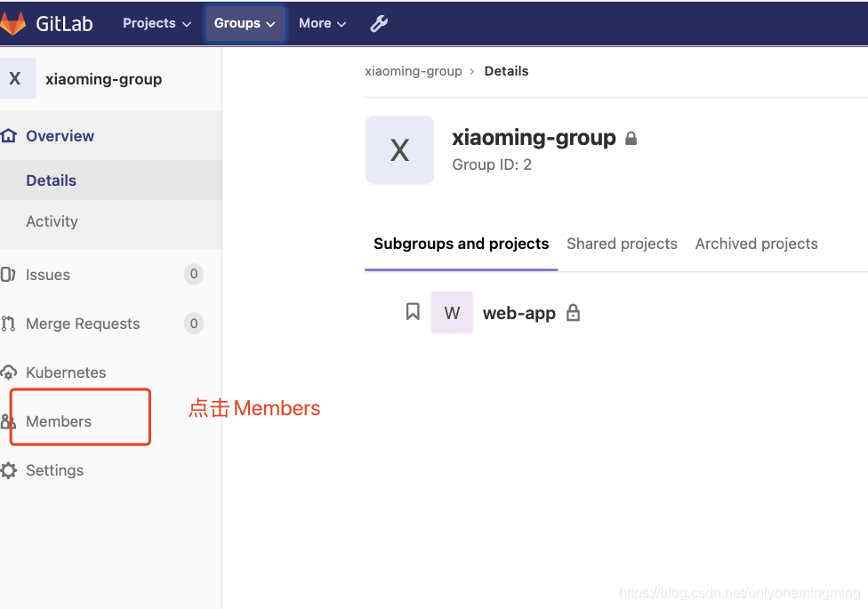Viewport: 868px width, 609px height.
Task: Click the bookmark icon beside web-app
Action: pyautogui.click(x=413, y=312)
